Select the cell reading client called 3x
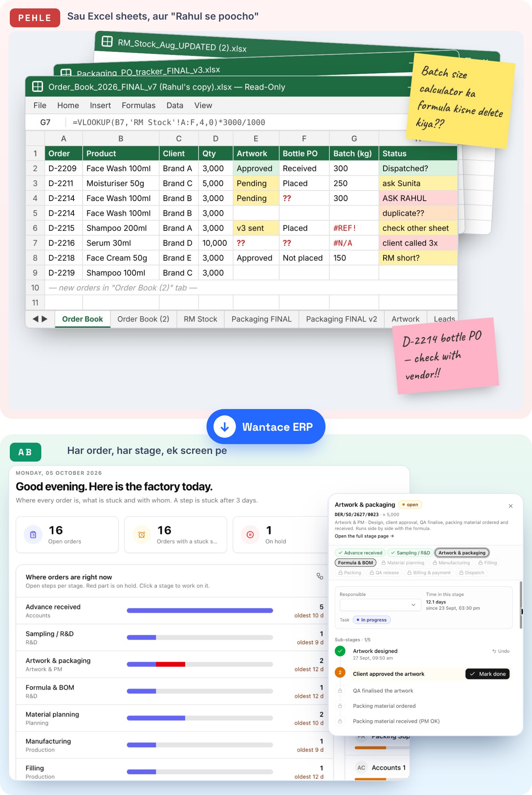Image resolution: width=532 pixels, height=795 pixels. click(x=418, y=243)
